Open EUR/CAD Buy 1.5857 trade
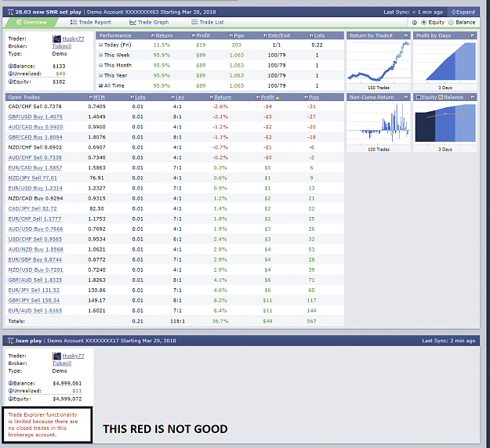490x448 pixels. 35,168
